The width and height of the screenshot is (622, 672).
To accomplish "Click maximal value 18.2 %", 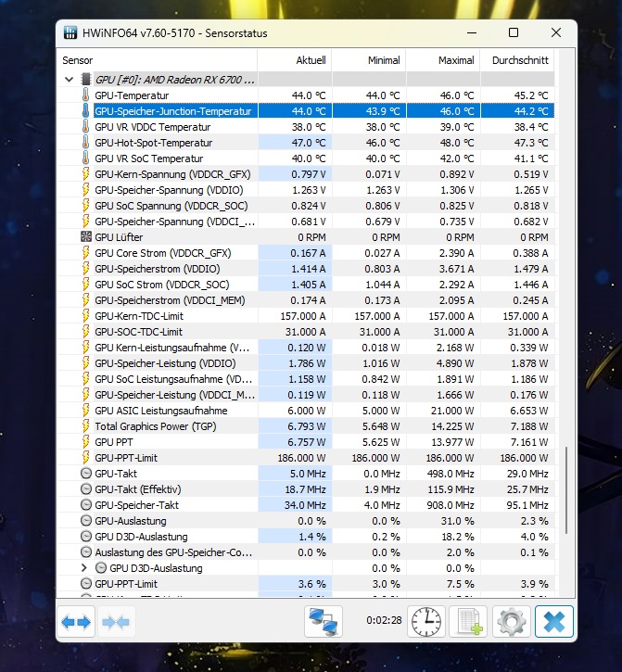I will click(457, 537).
